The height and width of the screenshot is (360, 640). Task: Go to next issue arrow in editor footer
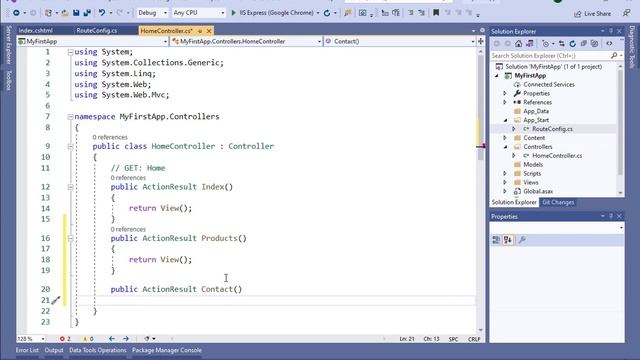click(x=126, y=339)
